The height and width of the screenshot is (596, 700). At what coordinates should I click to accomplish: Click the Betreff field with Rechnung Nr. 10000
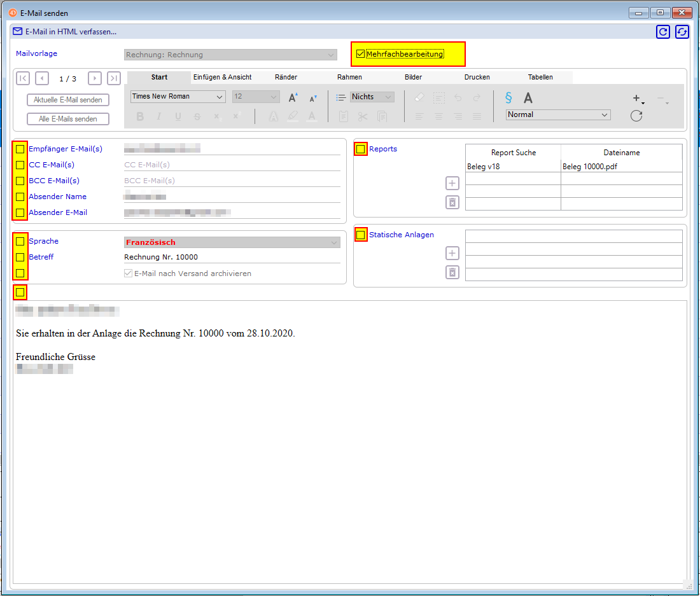coord(232,257)
